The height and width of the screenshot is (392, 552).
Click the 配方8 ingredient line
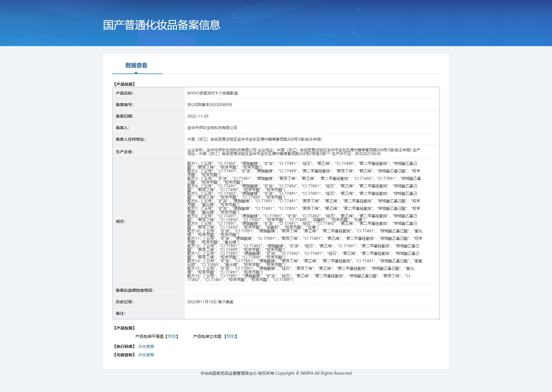[302, 218]
